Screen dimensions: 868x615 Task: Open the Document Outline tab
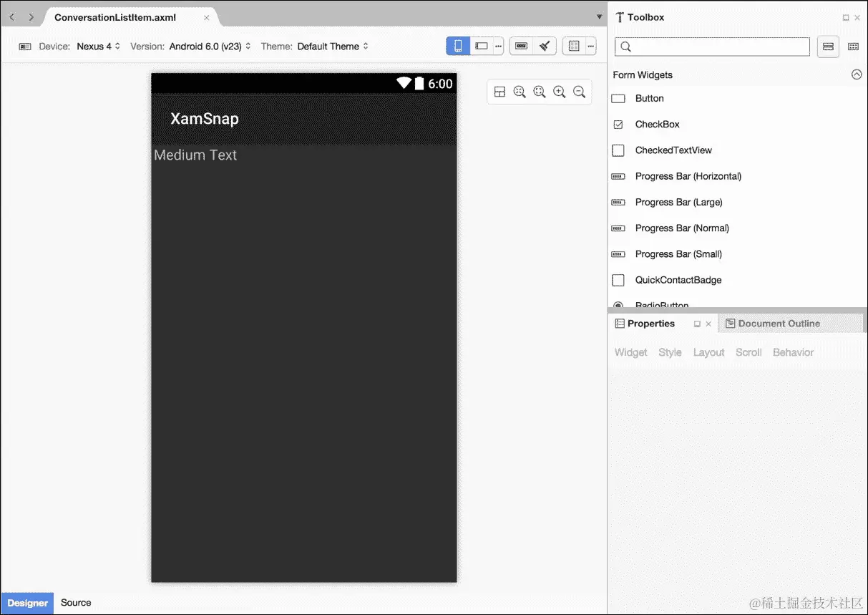pos(778,323)
